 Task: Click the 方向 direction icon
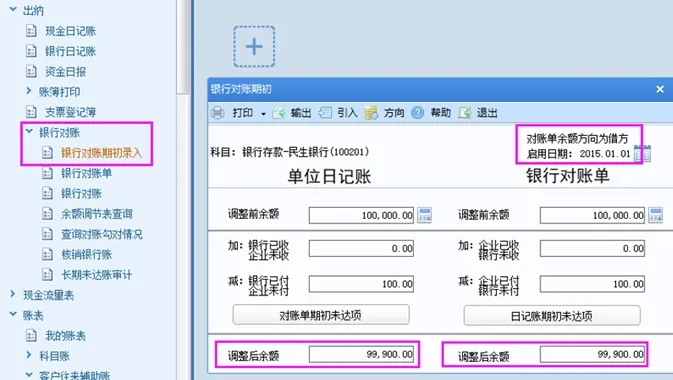pyautogui.click(x=371, y=113)
